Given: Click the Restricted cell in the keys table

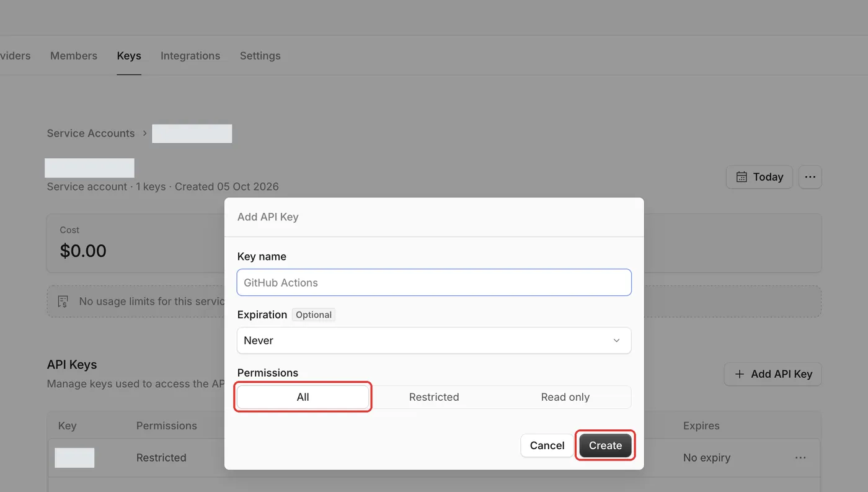Looking at the screenshot, I should point(161,458).
